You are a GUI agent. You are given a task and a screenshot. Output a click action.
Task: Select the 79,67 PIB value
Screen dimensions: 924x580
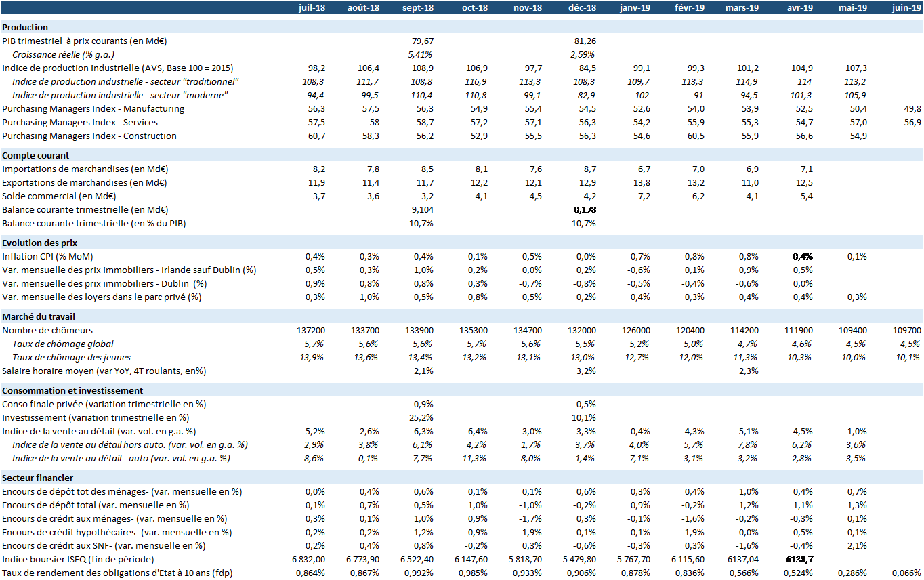click(423, 41)
